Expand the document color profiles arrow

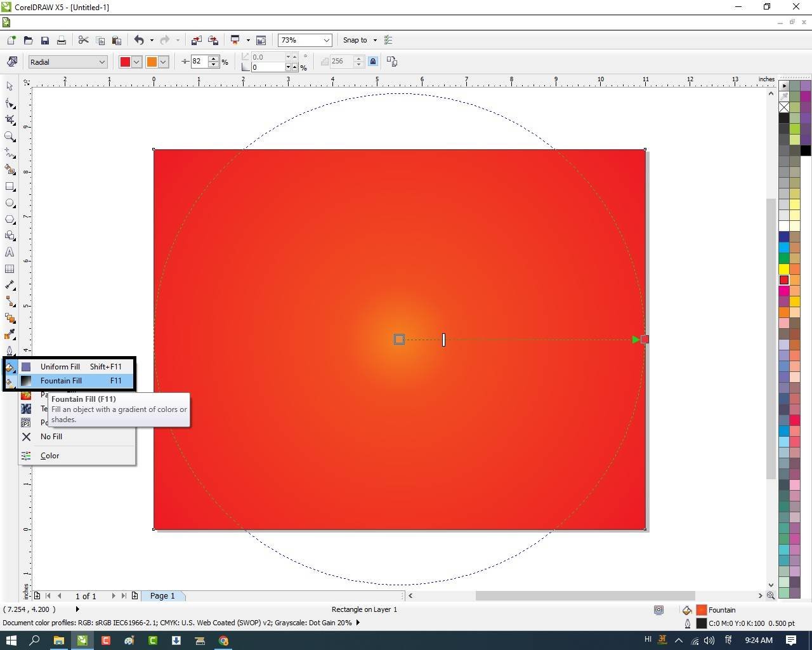pyautogui.click(x=358, y=623)
